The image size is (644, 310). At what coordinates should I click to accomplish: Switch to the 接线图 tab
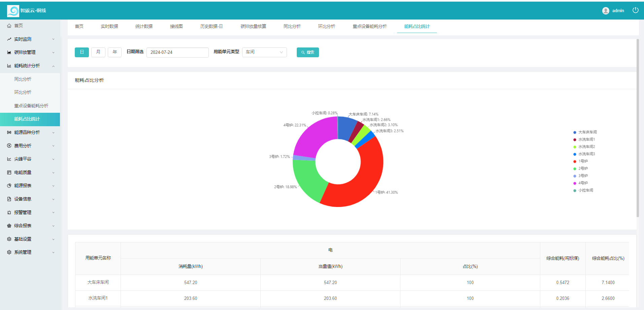click(x=176, y=26)
